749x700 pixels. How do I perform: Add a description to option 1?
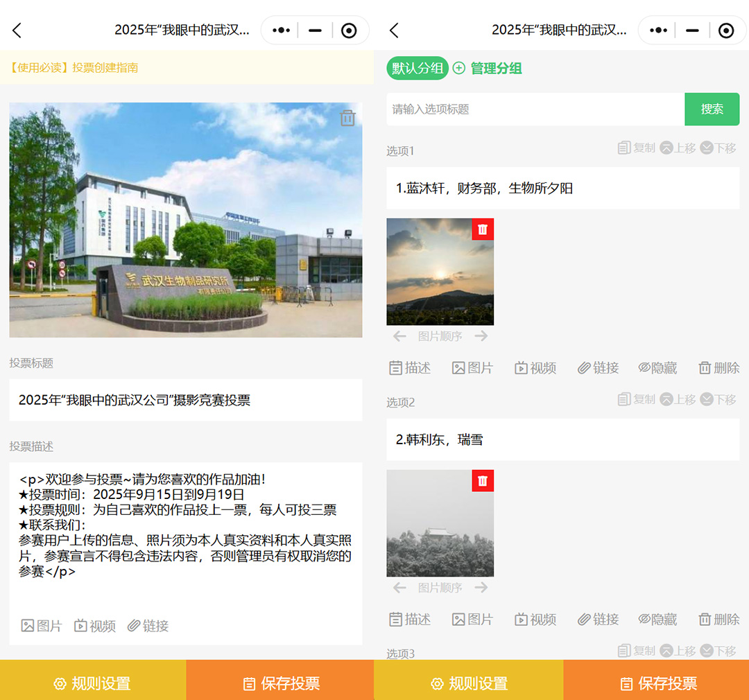(410, 368)
